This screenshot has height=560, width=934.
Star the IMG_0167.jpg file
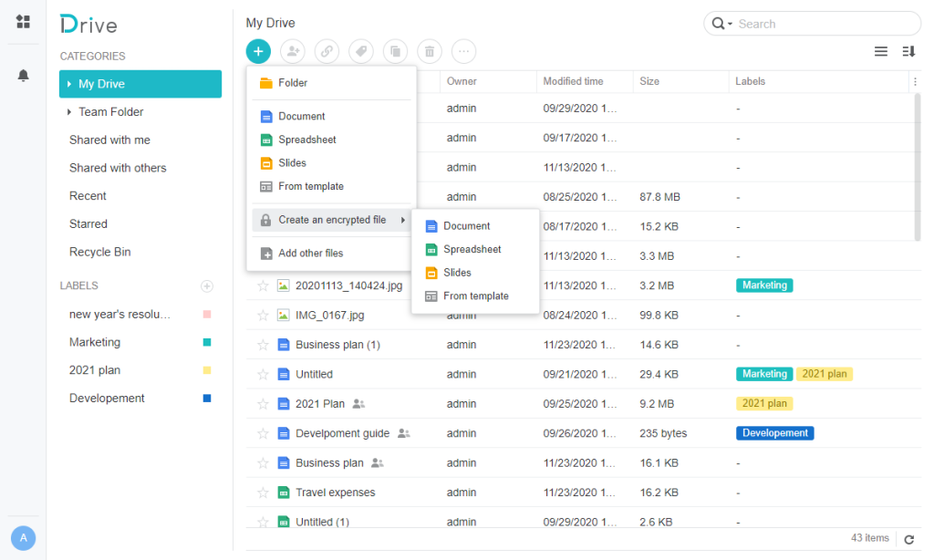pyautogui.click(x=263, y=316)
